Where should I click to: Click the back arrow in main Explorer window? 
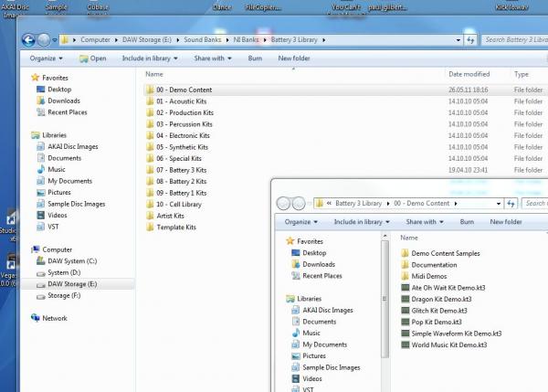27,39
